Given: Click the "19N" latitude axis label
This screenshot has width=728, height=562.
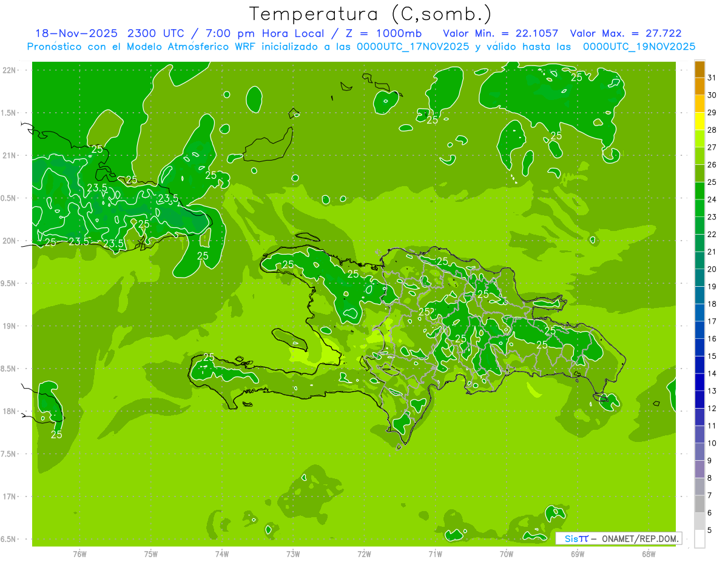Looking at the screenshot, I should [x=9, y=326].
